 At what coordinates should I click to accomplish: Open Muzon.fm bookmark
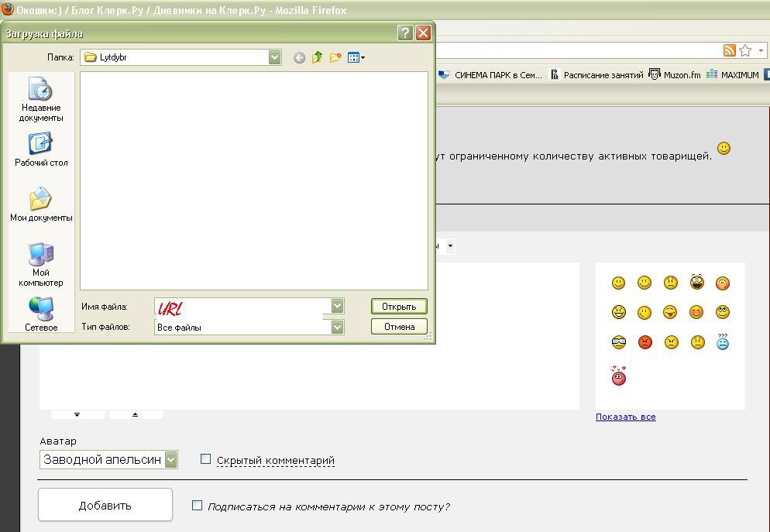point(675,75)
